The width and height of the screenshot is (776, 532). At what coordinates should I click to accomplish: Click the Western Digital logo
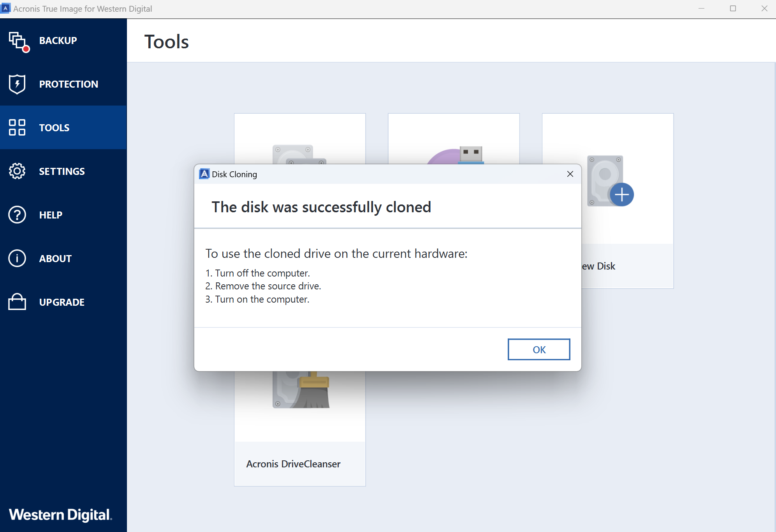click(60, 514)
